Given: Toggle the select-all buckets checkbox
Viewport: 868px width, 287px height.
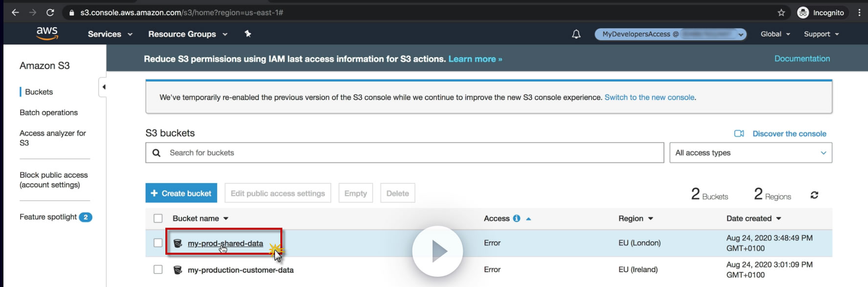Looking at the screenshot, I should click(x=158, y=218).
